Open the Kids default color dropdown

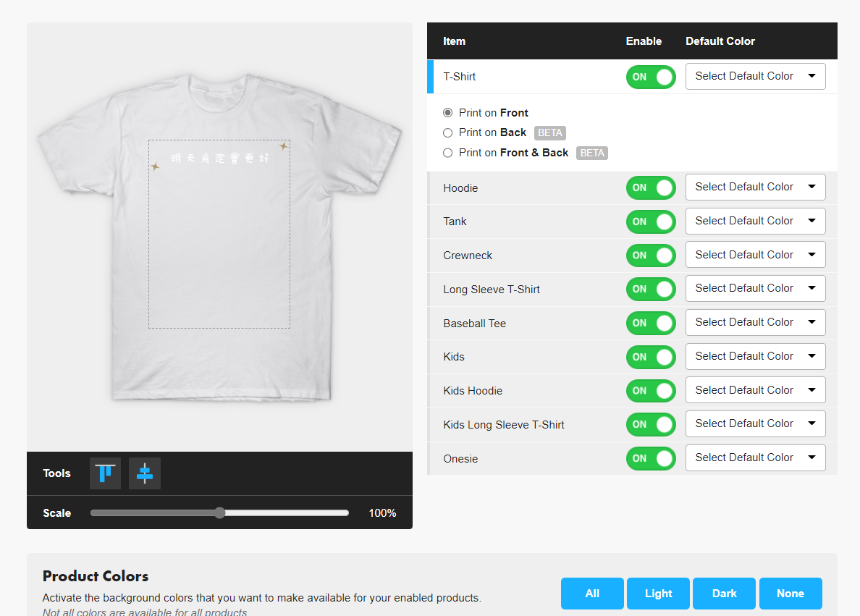(x=755, y=357)
